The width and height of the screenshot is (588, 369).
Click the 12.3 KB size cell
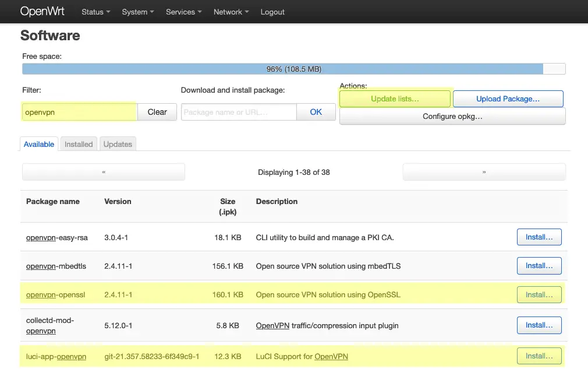click(x=228, y=357)
